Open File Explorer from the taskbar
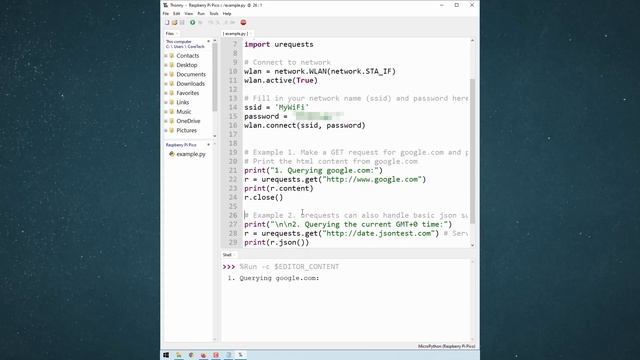Image resolution: width=640 pixels, height=360 pixels. (x=178, y=355)
